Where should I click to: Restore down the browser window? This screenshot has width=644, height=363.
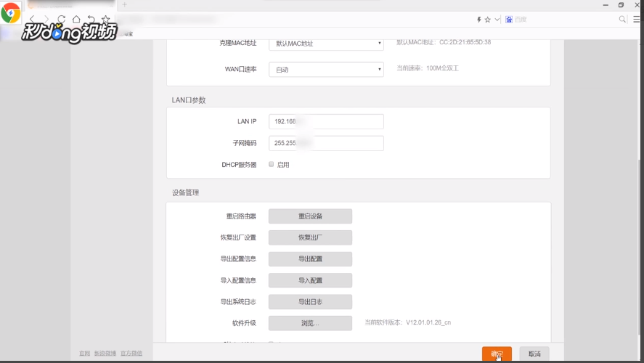pos(621,5)
